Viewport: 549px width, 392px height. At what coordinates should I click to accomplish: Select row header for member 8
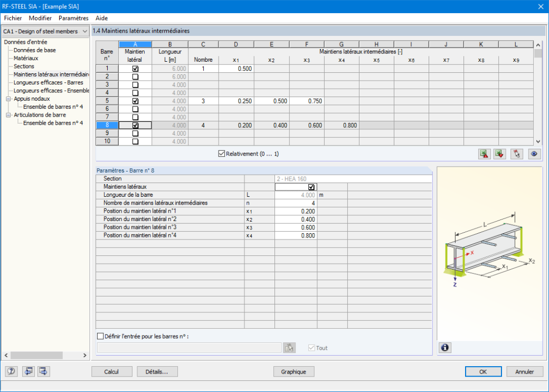107,125
